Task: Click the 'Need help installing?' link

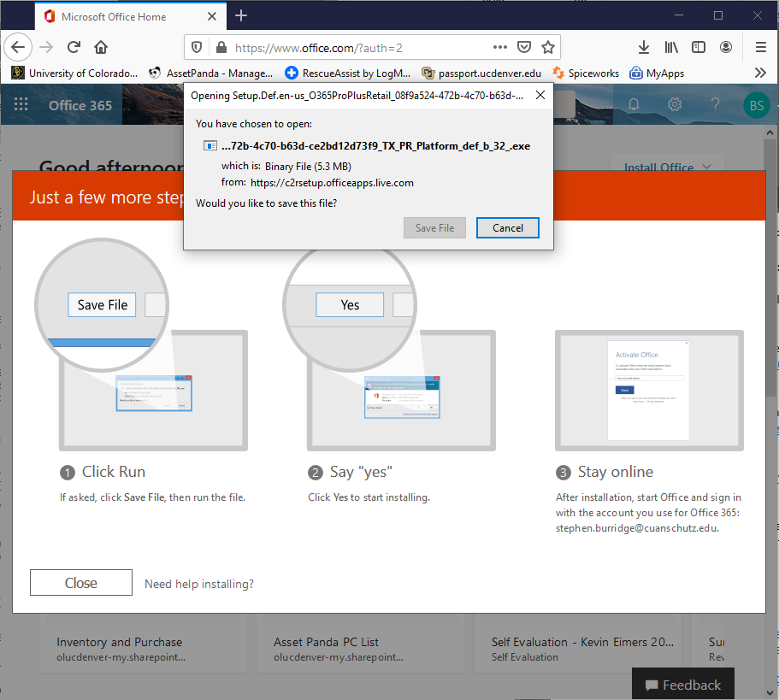Action: tap(199, 584)
